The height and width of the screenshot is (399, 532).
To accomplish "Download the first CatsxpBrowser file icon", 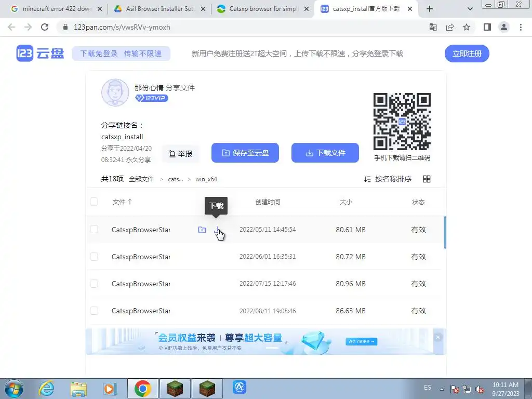I will (217, 230).
